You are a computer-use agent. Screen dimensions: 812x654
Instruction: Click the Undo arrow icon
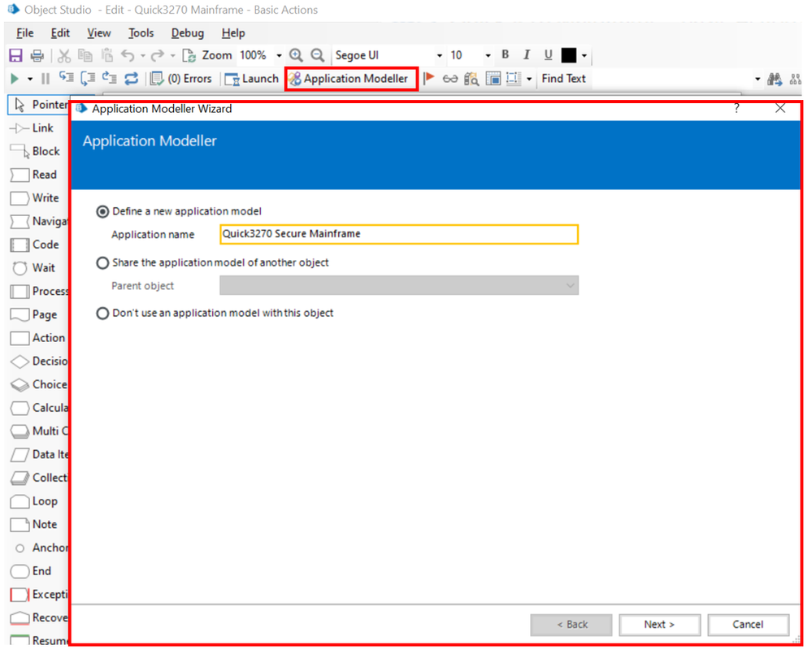128,55
